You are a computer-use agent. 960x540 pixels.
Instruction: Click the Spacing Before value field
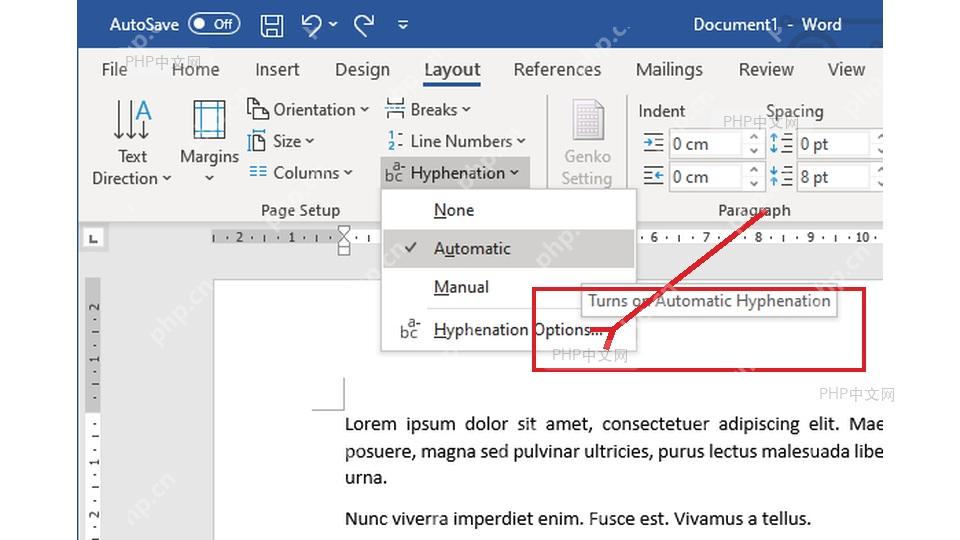pos(833,144)
